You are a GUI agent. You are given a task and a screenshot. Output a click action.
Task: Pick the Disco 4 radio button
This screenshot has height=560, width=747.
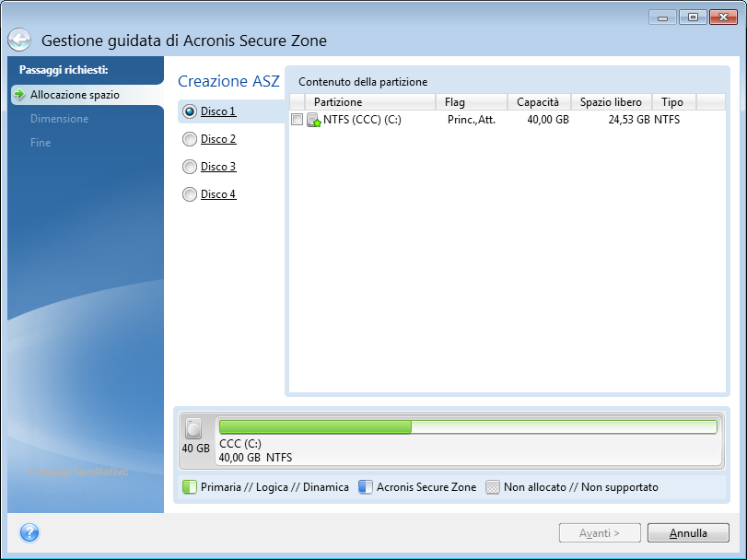[x=190, y=194]
